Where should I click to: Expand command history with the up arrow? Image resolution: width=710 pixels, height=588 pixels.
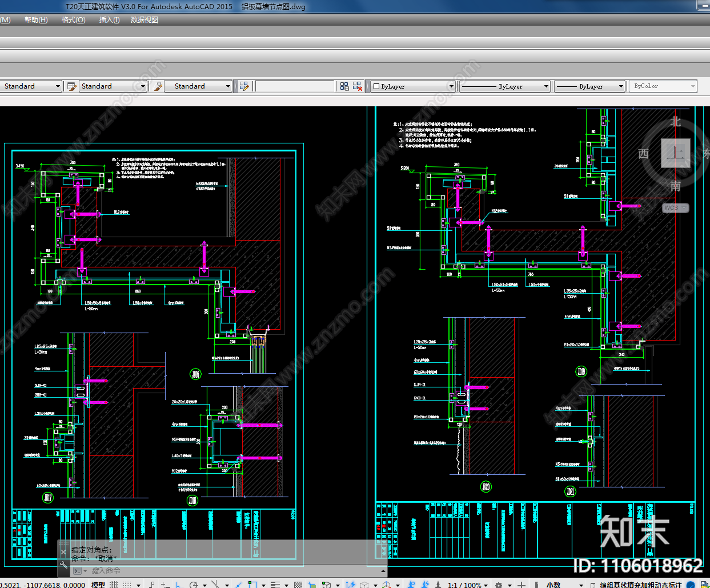(383, 571)
